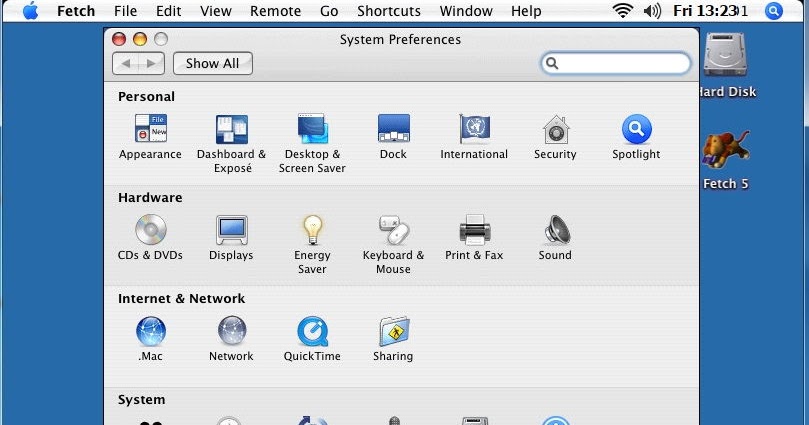
Task: Go forward with the right arrow button
Action: pos(151,63)
